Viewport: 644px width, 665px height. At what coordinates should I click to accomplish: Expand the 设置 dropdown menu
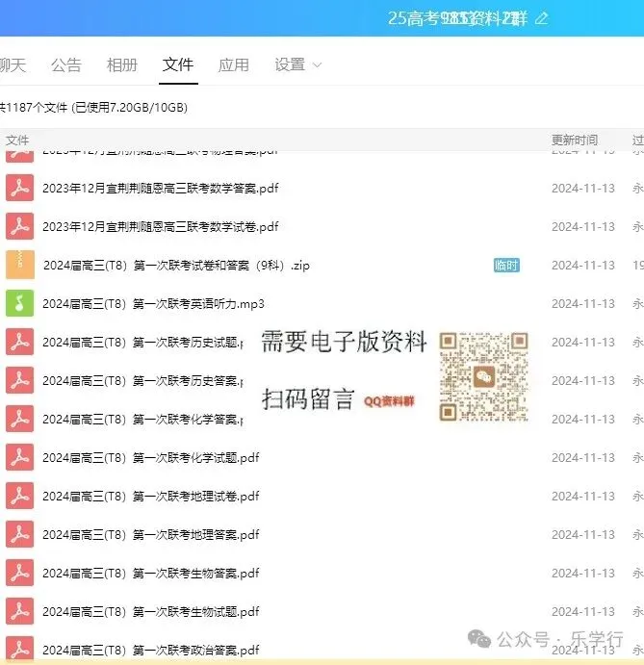(298, 64)
